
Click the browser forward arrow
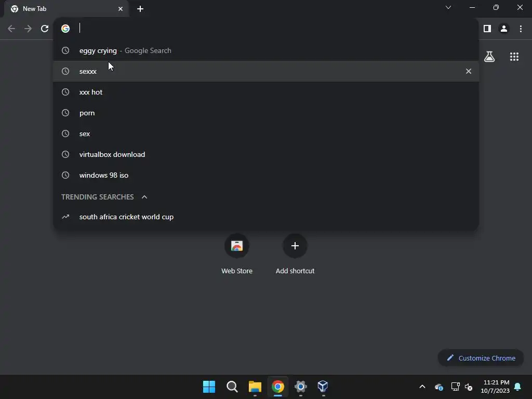pos(28,29)
